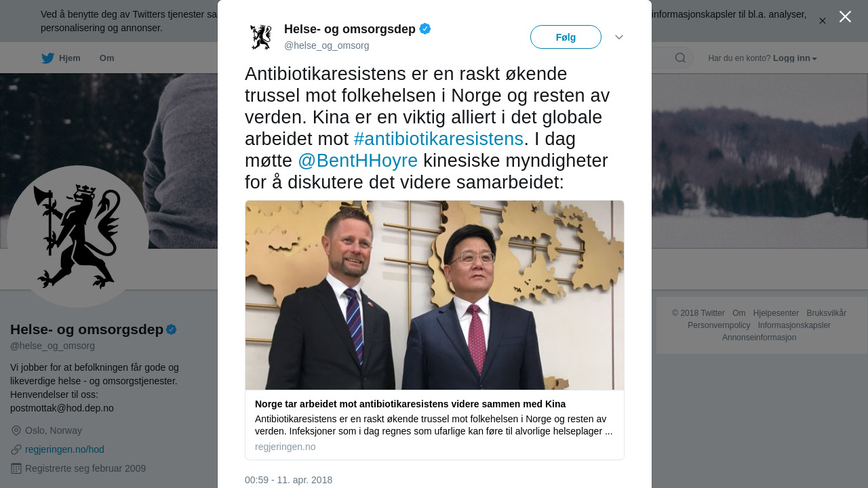
Task: Close the tweet modal with the white X
Action: [845, 17]
